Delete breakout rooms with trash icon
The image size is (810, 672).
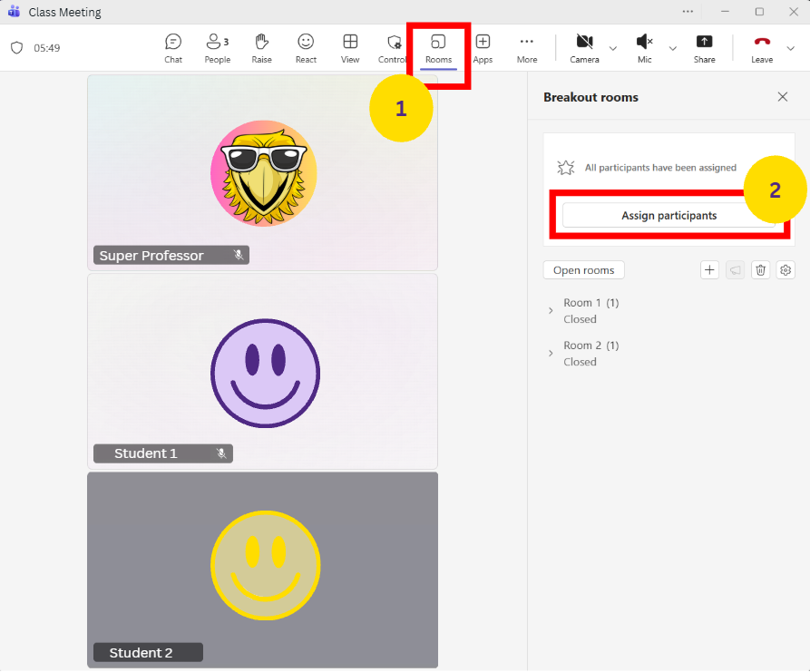(x=760, y=270)
